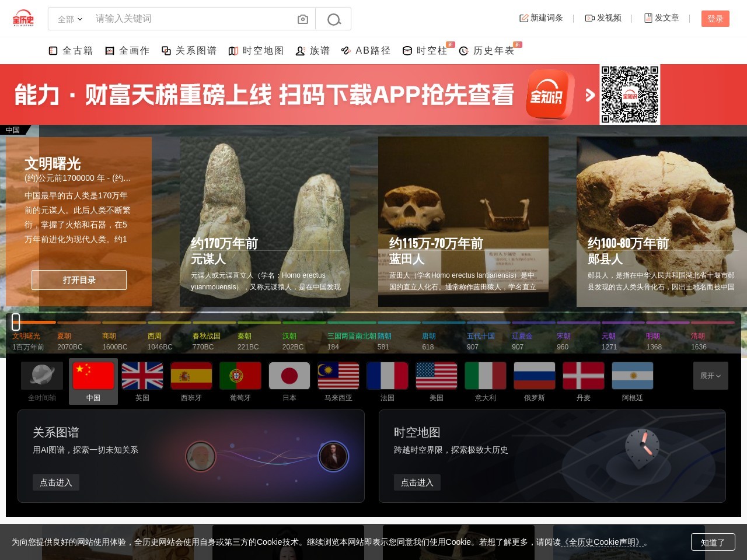Image resolution: width=747 pixels, height=560 pixels.
Task: Open the 全部 search category dropdown
Action: click(x=70, y=19)
